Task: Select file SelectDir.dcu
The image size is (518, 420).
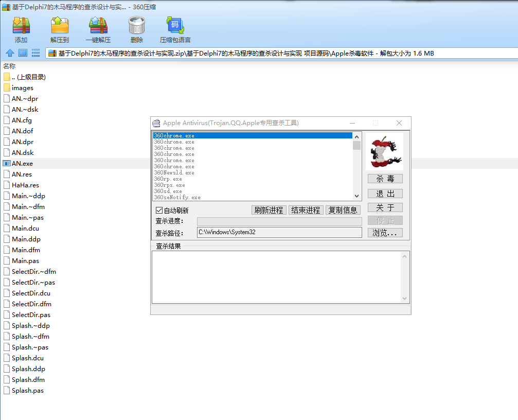Action: 27,293
